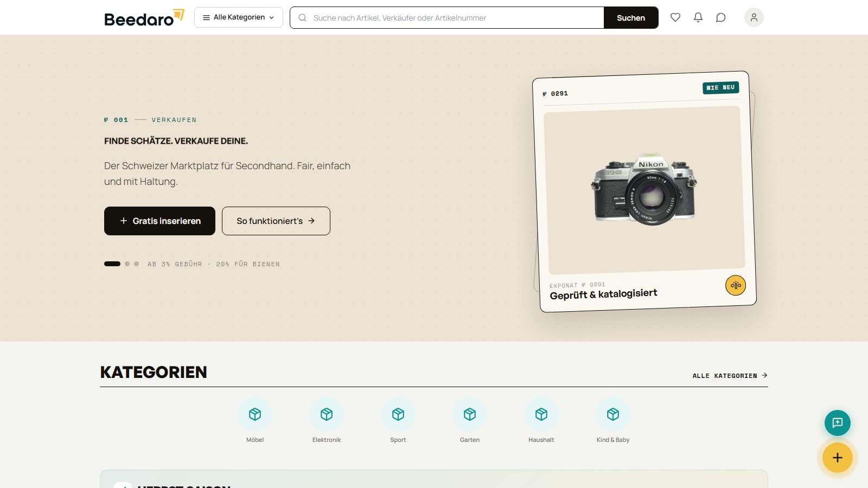Open the teal chat feedback floating button

[838, 423]
